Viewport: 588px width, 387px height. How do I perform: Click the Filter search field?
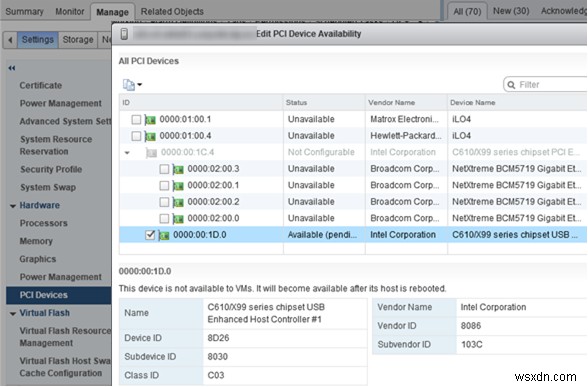[546, 85]
